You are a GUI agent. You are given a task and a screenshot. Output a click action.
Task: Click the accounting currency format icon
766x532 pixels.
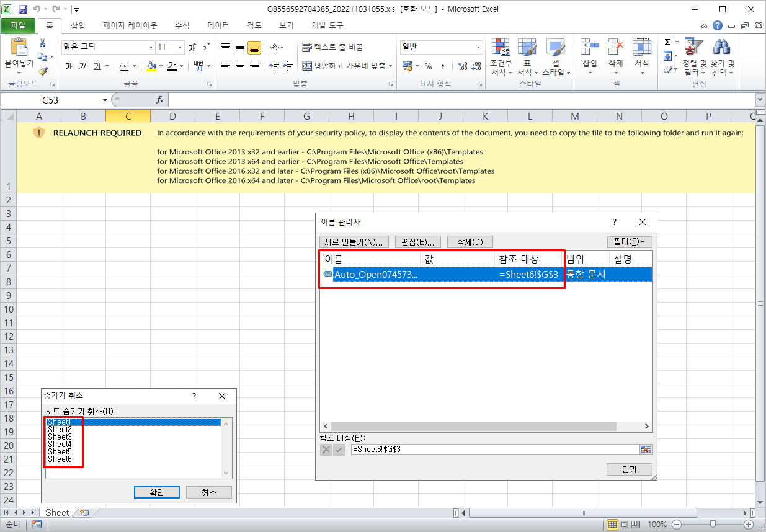(407, 66)
